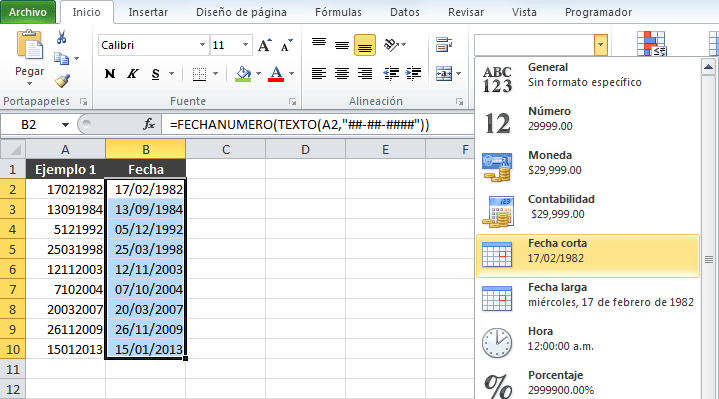Viewport: 719px width, 399px height.
Task: Choose the General number format
Action: click(x=588, y=79)
